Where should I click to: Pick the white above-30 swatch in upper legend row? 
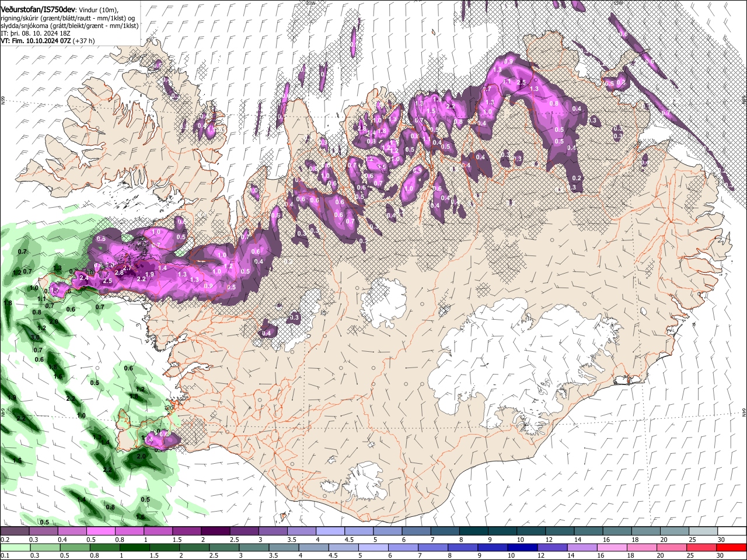731,531
